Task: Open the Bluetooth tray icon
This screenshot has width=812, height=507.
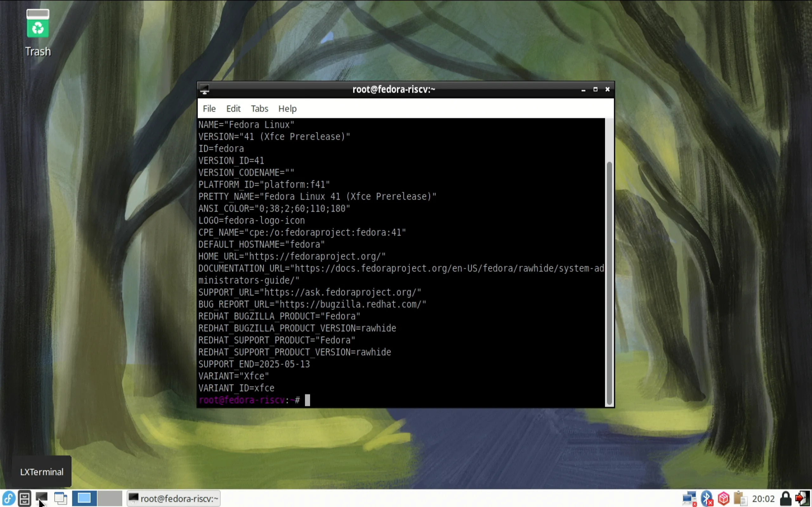Action: tap(707, 498)
